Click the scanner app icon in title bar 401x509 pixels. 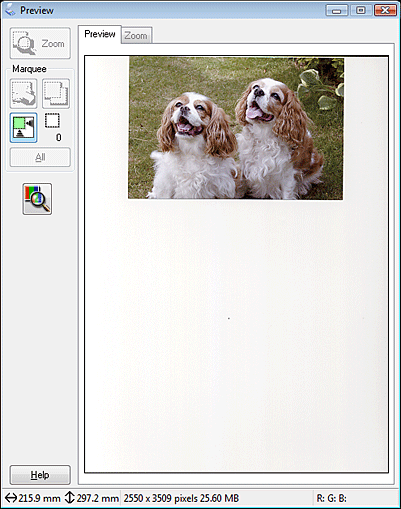(10, 10)
